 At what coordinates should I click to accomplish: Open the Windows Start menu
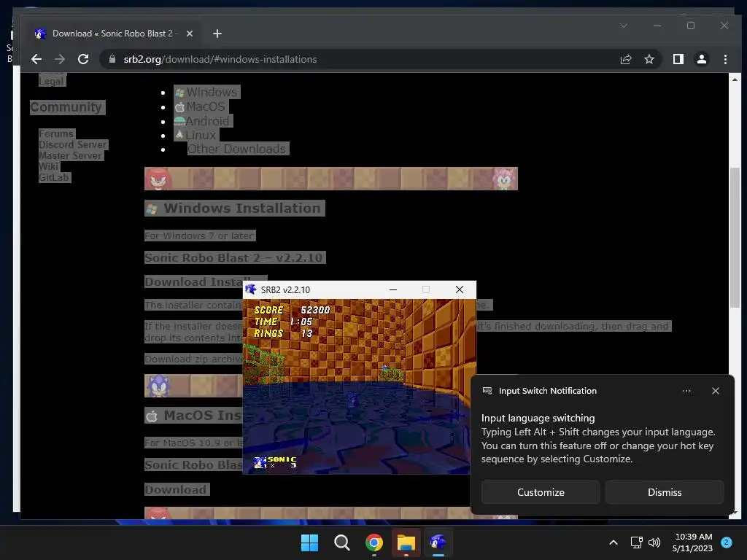pos(309,542)
